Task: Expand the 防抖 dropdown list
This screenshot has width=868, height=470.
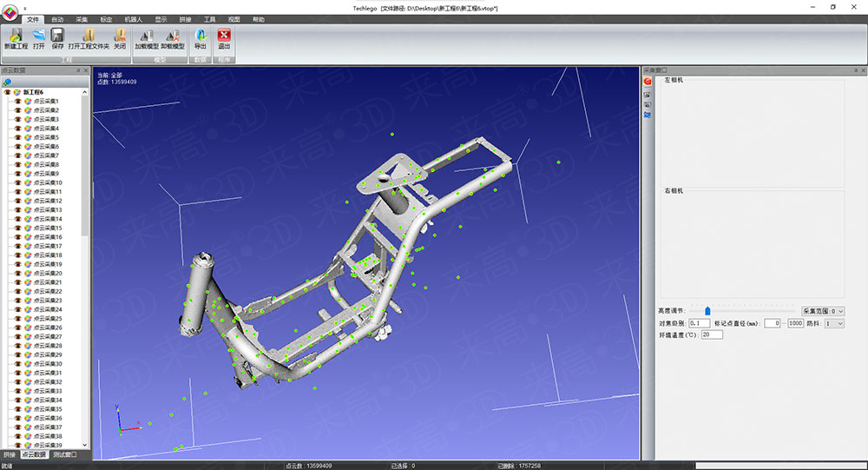Action: pos(834,323)
